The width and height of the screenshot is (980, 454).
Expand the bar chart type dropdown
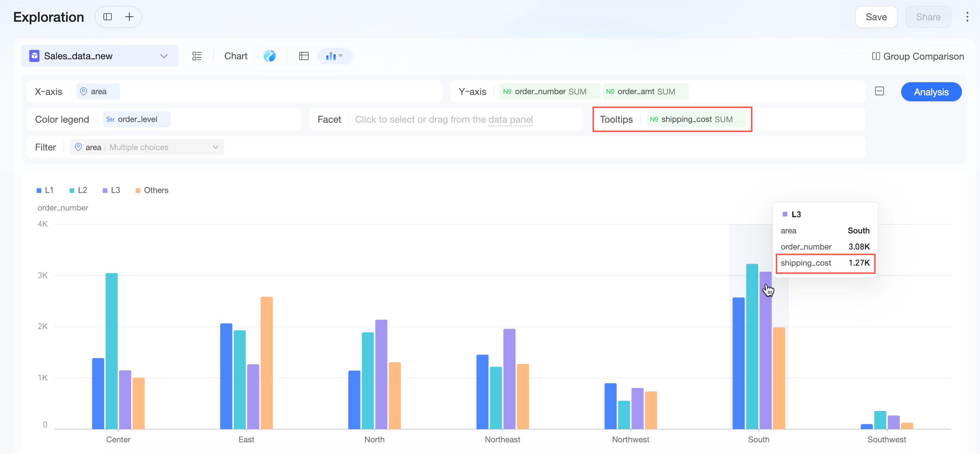coord(335,56)
